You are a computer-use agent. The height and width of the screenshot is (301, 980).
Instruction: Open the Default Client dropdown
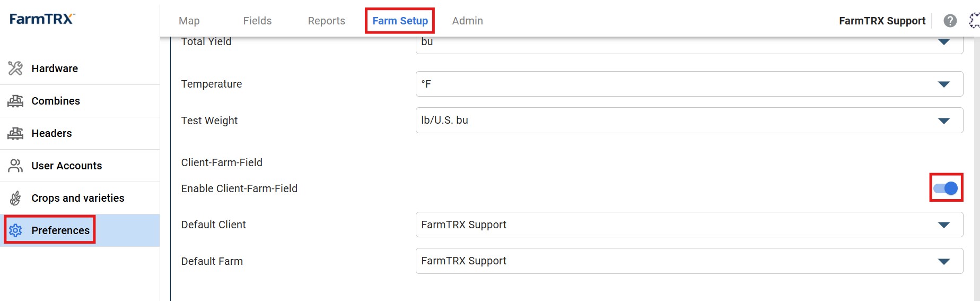(689, 225)
